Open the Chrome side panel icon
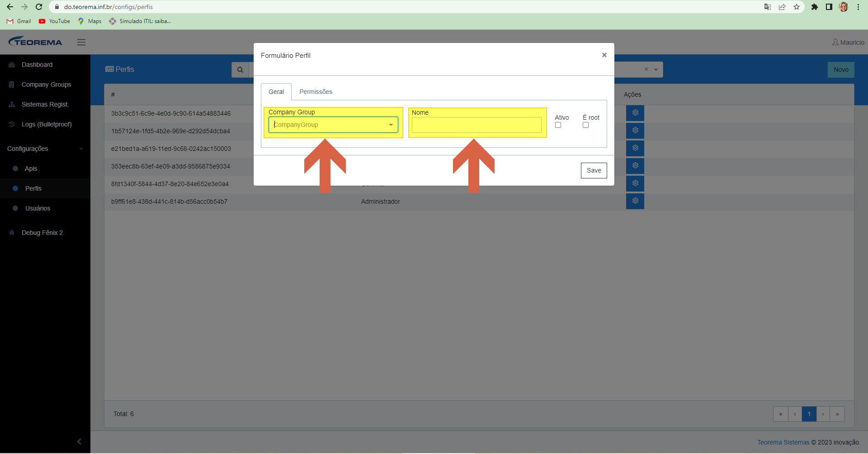This screenshot has width=868, height=454. pos(829,7)
